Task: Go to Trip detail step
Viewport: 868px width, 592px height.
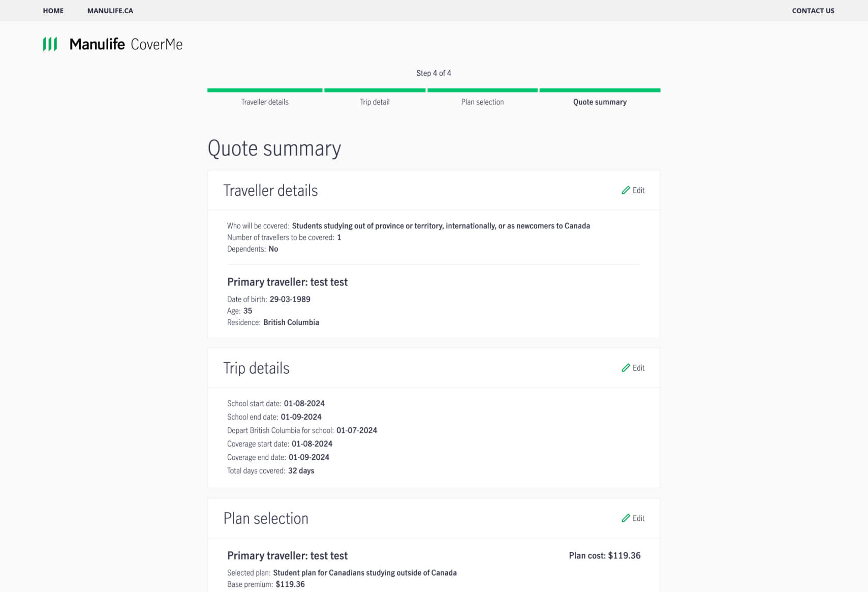Action: [x=375, y=102]
